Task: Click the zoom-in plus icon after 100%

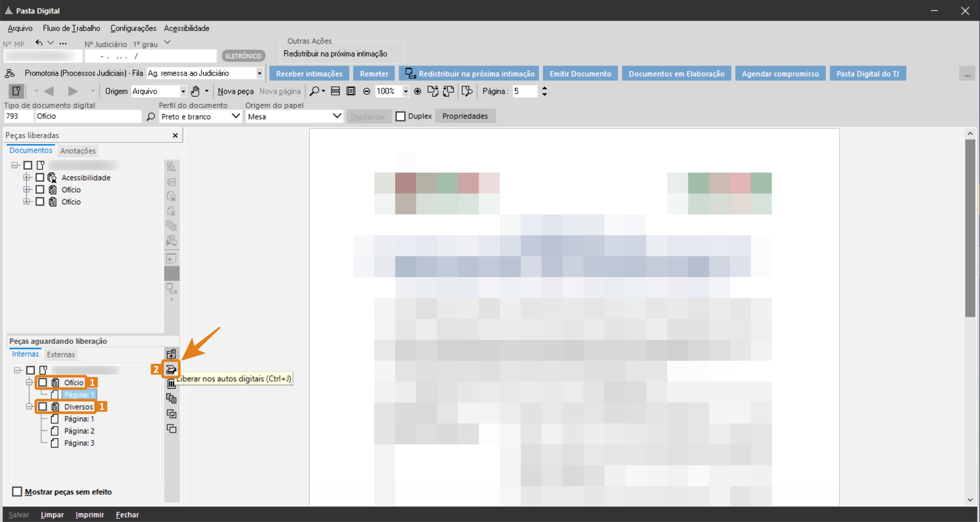Action: point(418,91)
